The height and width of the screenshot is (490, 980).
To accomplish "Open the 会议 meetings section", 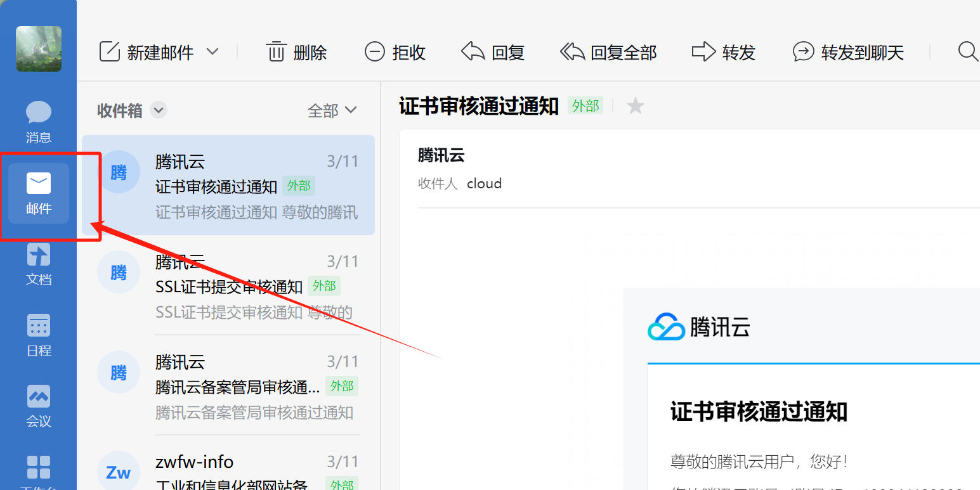I will point(39,406).
